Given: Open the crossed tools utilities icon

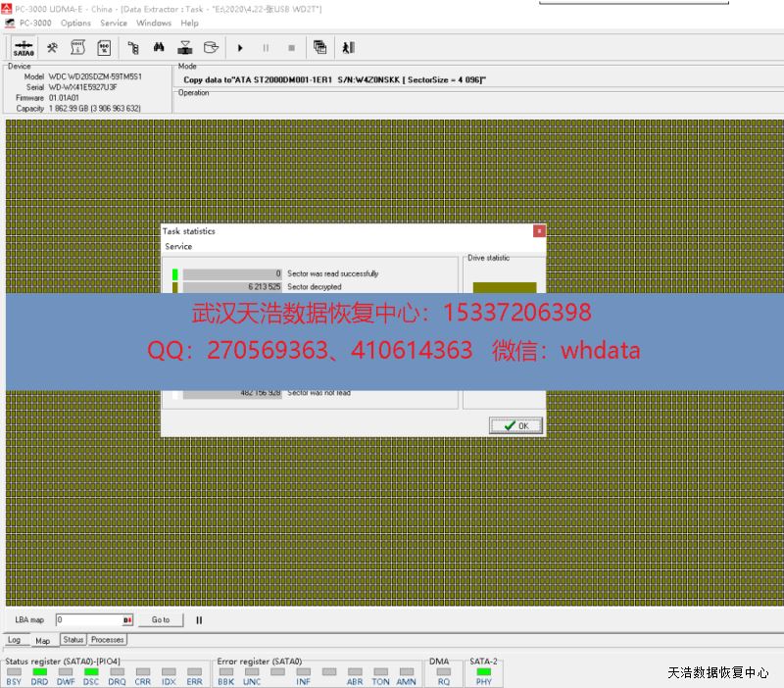Looking at the screenshot, I should click(x=52, y=47).
